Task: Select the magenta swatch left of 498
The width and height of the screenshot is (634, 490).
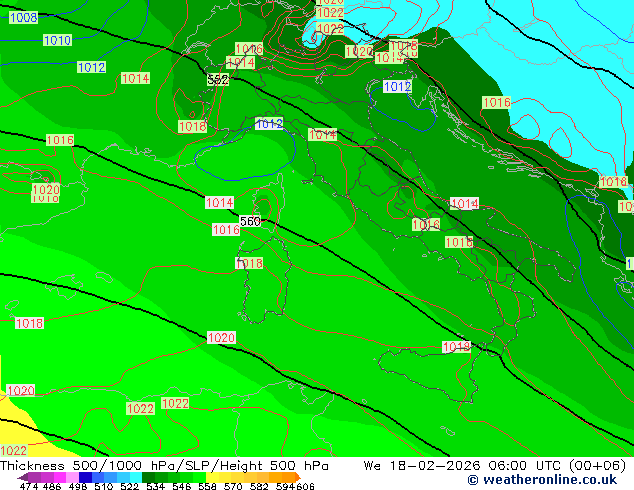Action: [59, 477]
